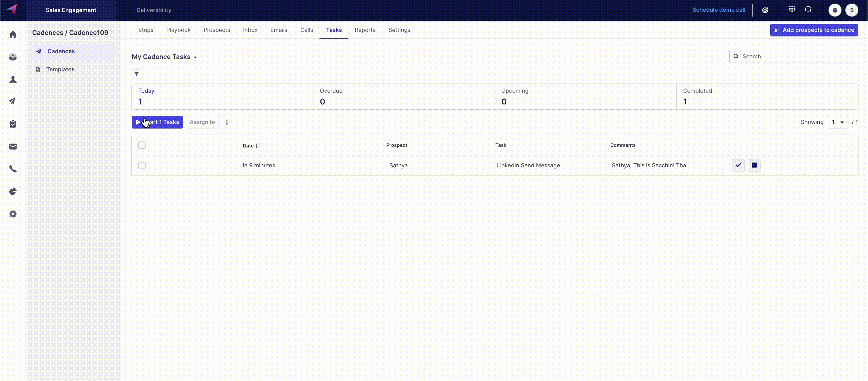Viewport: 868px width, 381px height.
Task: Click the pie chart reports sidebar icon
Action: click(x=13, y=191)
